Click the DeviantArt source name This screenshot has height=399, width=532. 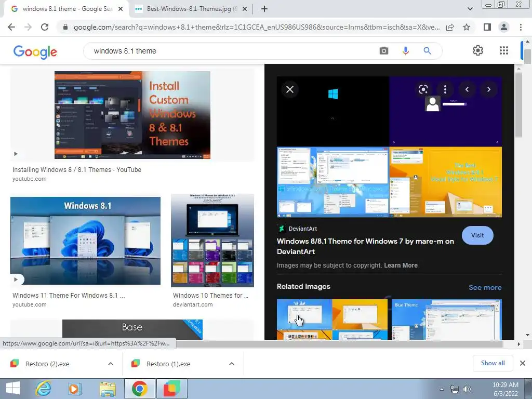point(303,229)
